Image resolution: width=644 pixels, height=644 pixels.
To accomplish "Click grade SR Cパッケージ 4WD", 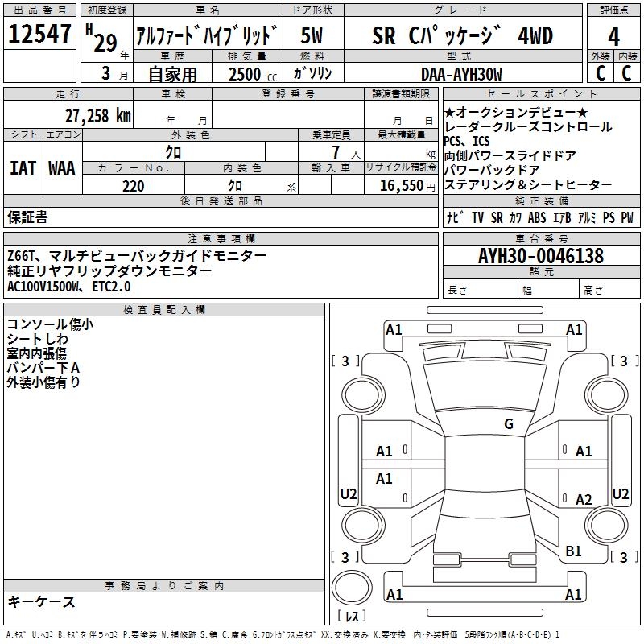I will point(462,35).
